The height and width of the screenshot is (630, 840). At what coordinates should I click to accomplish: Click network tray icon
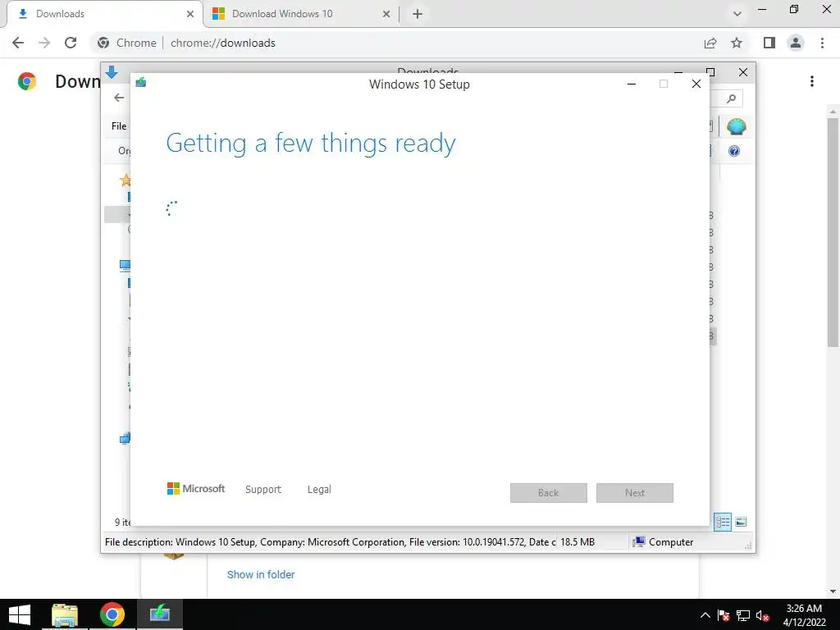click(x=743, y=615)
